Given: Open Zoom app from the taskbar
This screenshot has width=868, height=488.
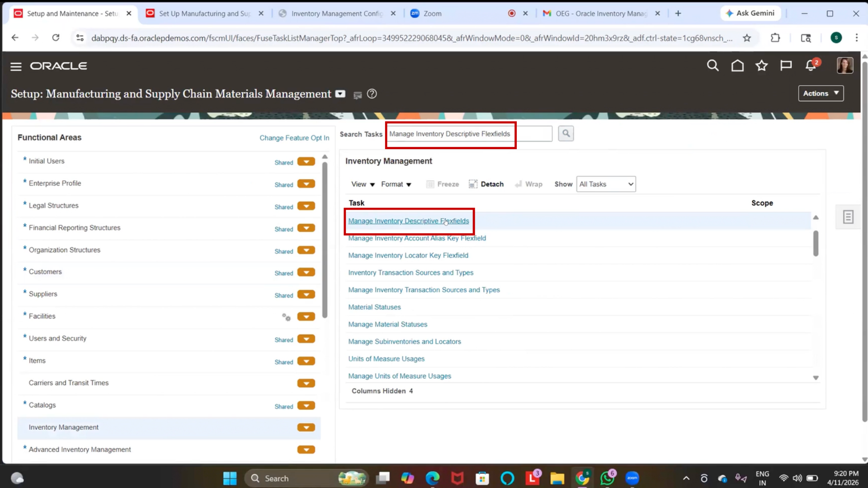Looking at the screenshot, I should click(x=632, y=478).
